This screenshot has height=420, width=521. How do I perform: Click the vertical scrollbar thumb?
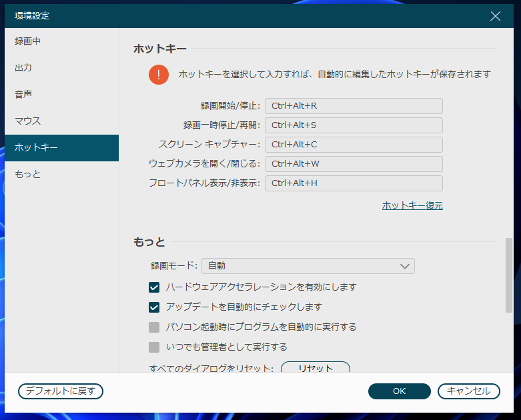(509, 275)
